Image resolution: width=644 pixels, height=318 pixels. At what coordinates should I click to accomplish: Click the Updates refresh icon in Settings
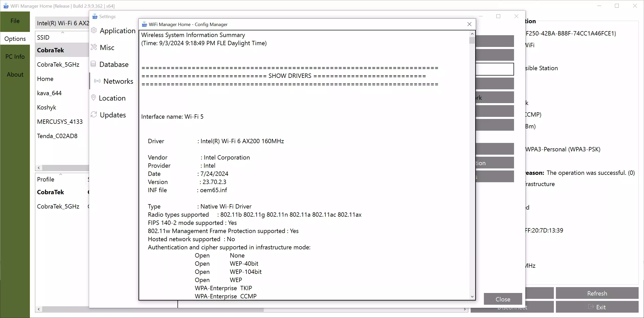(x=94, y=115)
